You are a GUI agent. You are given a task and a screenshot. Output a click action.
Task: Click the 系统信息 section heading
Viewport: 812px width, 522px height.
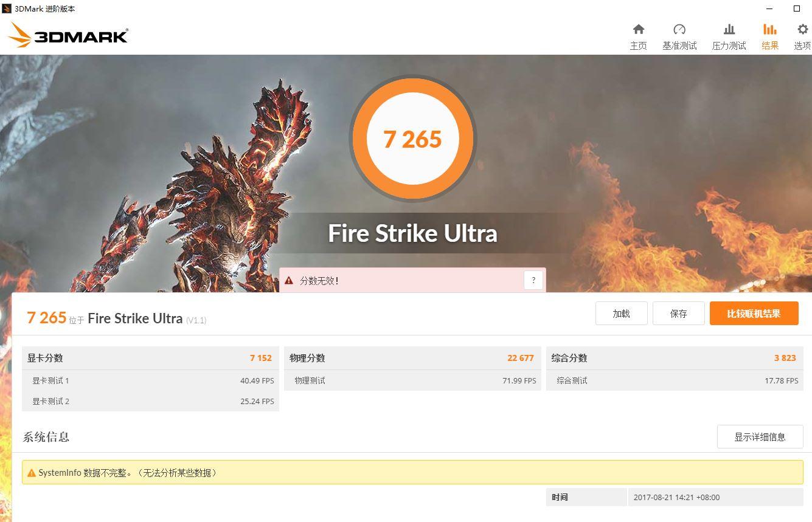46,437
